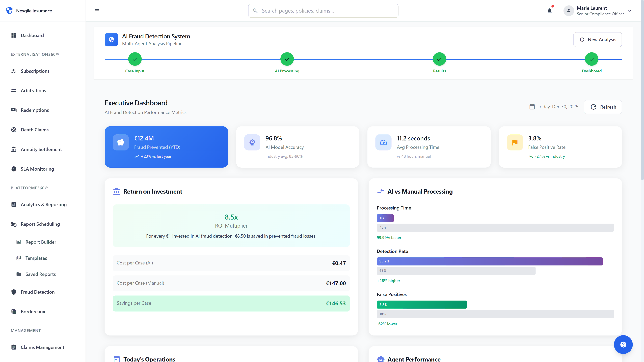Viewport: 644px width, 362px height.
Task: Click the Arbitrations swap-arrows icon
Action: click(14, 90)
